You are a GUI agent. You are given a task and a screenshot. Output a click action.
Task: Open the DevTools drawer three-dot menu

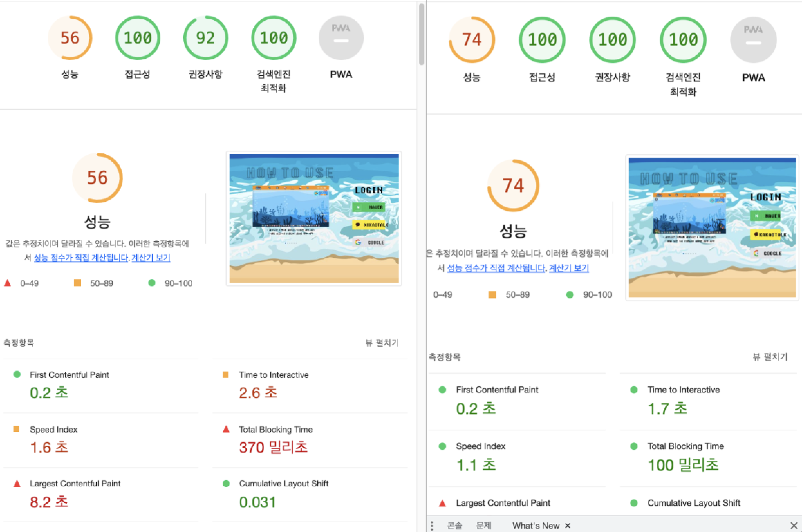(x=432, y=525)
